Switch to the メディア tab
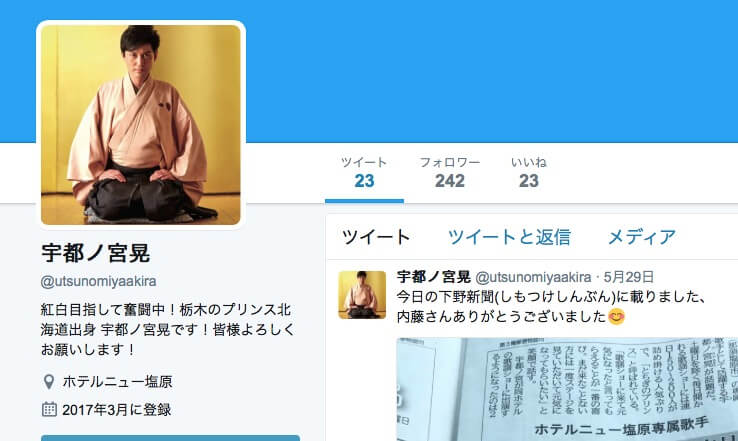 click(x=642, y=237)
